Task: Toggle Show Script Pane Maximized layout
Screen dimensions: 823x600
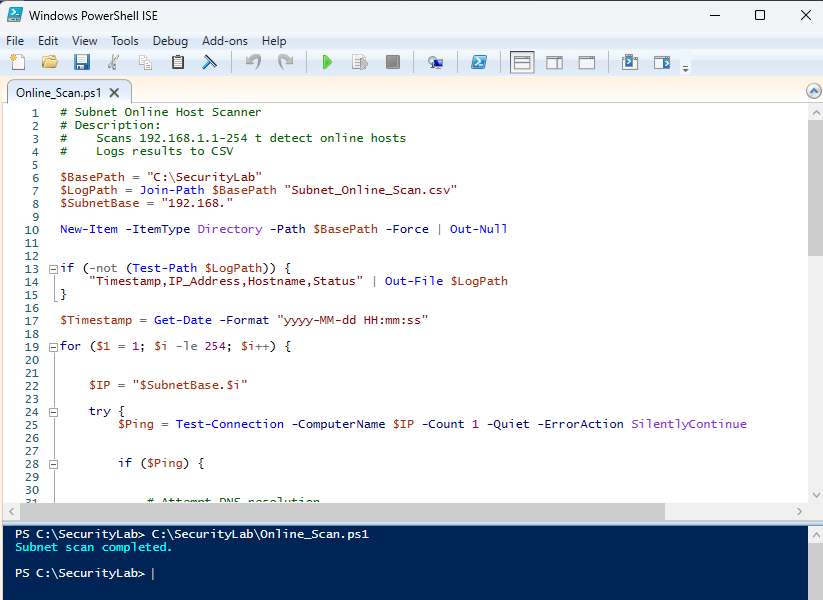Action: click(587, 63)
